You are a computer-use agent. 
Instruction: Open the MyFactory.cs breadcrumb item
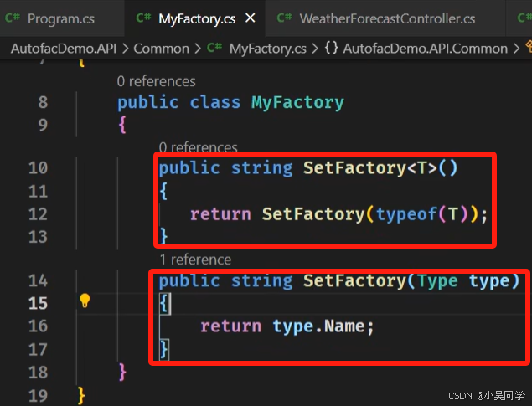click(x=268, y=49)
